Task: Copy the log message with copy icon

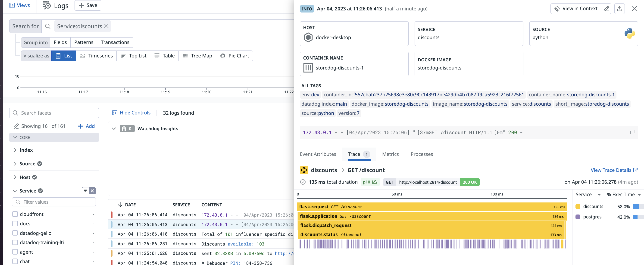Action: pyautogui.click(x=632, y=132)
